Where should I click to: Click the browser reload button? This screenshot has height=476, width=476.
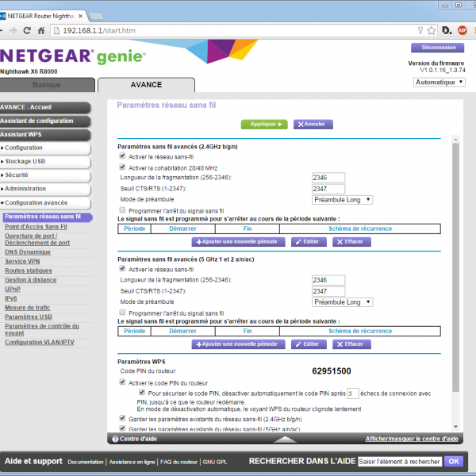click(28, 31)
